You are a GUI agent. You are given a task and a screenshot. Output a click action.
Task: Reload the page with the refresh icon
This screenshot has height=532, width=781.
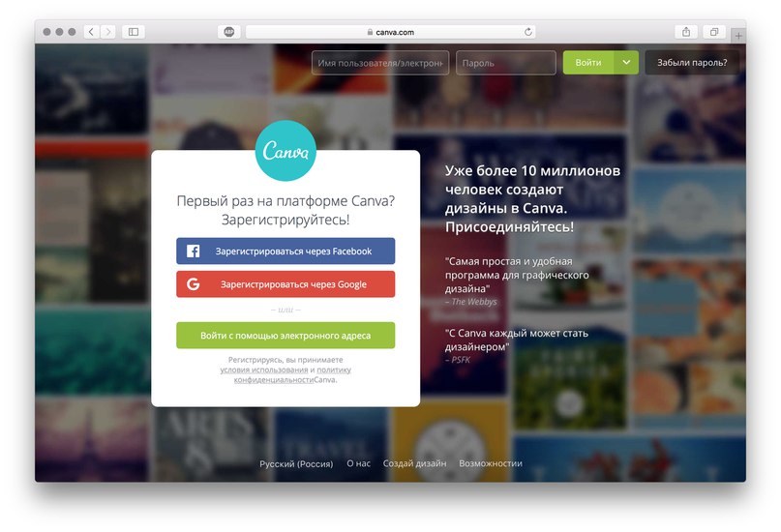pos(528,32)
